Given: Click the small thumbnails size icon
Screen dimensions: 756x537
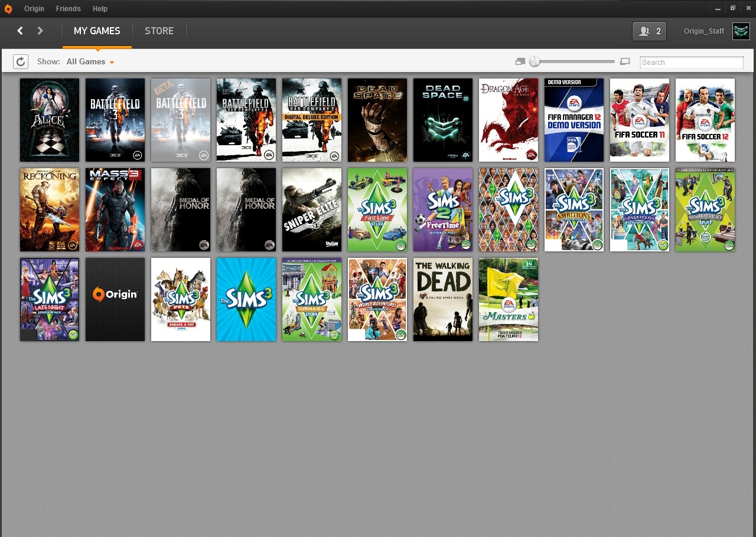Looking at the screenshot, I should [520, 62].
